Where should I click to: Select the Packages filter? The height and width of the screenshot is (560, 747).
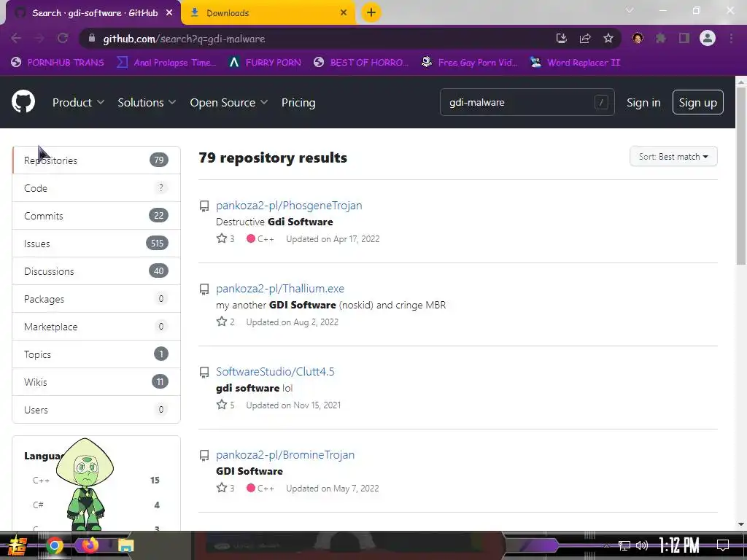tap(96, 298)
